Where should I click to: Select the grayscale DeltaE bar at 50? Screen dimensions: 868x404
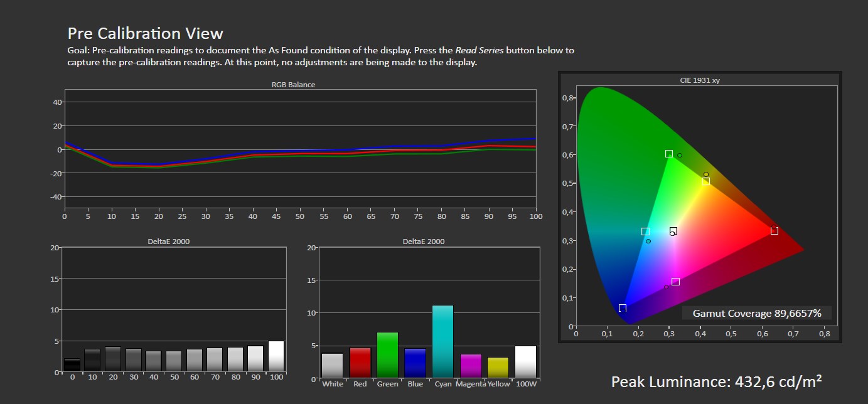pos(174,361)
